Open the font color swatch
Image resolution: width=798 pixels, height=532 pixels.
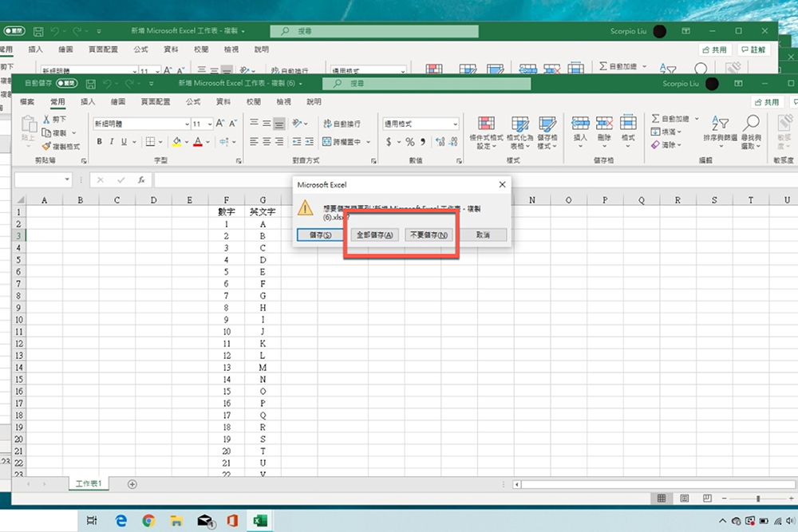click(196, 141)
